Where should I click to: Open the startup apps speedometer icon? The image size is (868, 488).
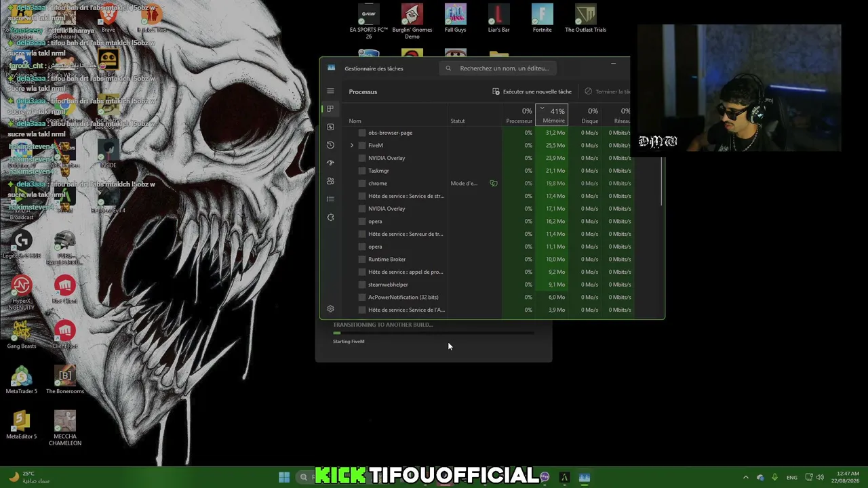[x=330, y=163]
